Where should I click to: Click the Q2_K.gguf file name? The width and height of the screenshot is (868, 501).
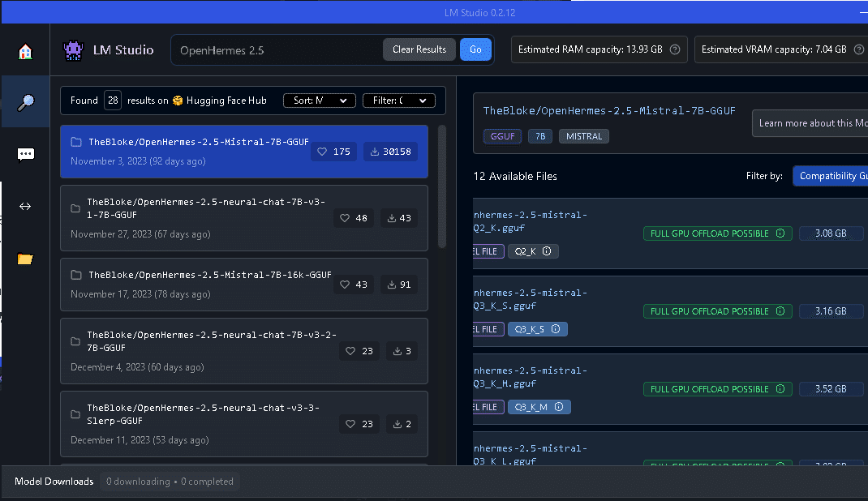pos(531,221)
